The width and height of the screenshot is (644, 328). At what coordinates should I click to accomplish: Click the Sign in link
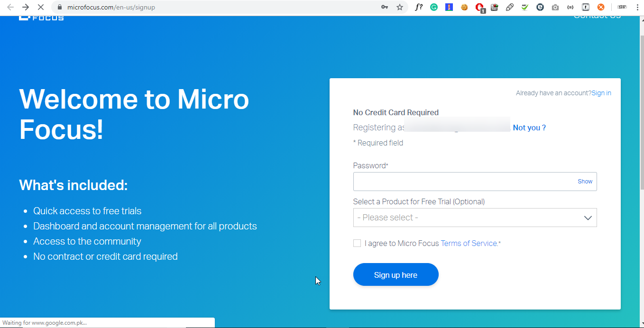coord(601,93)
